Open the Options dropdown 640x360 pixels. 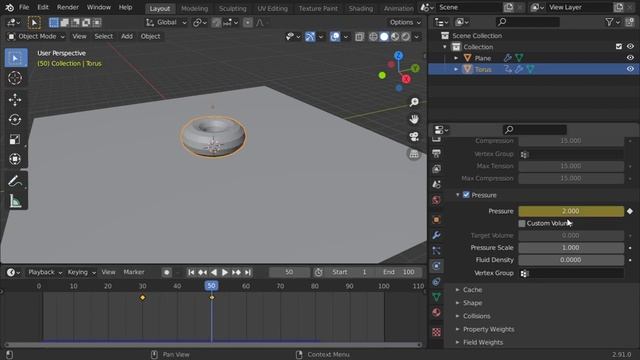click(405, 22)
